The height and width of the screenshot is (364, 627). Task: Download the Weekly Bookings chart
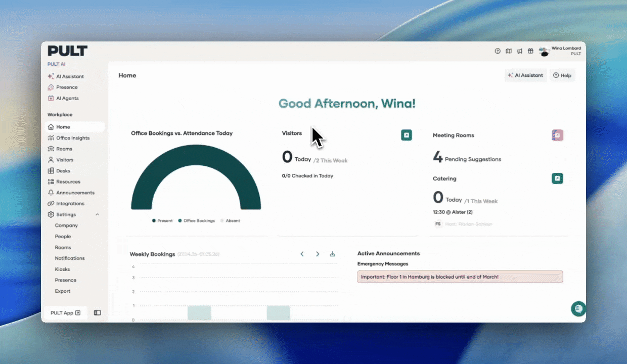(x=332, y=254)
